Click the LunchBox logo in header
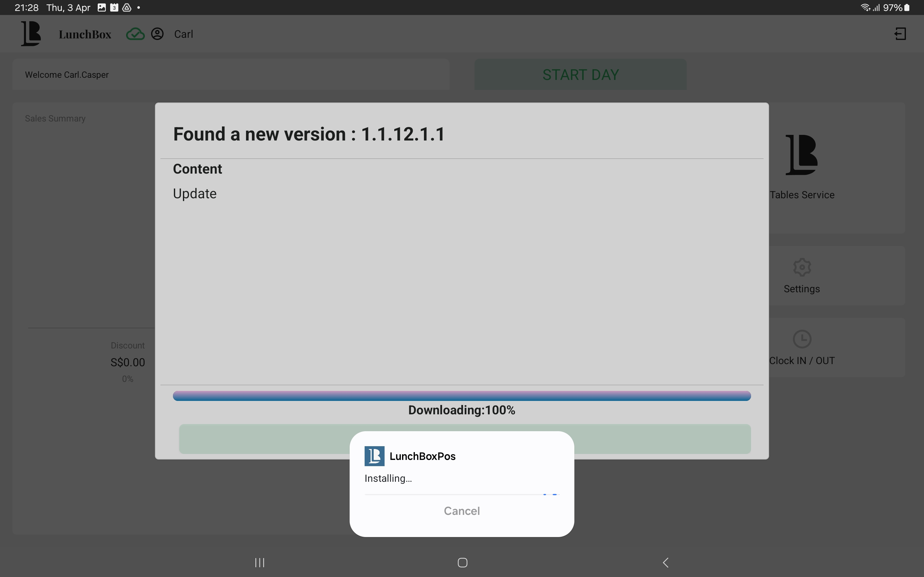 (31, 34)
